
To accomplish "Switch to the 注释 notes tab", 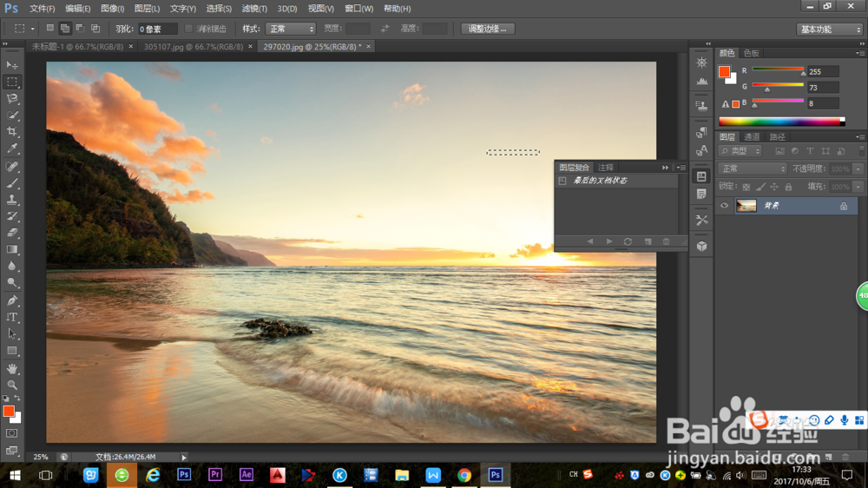I will (606, 168).
